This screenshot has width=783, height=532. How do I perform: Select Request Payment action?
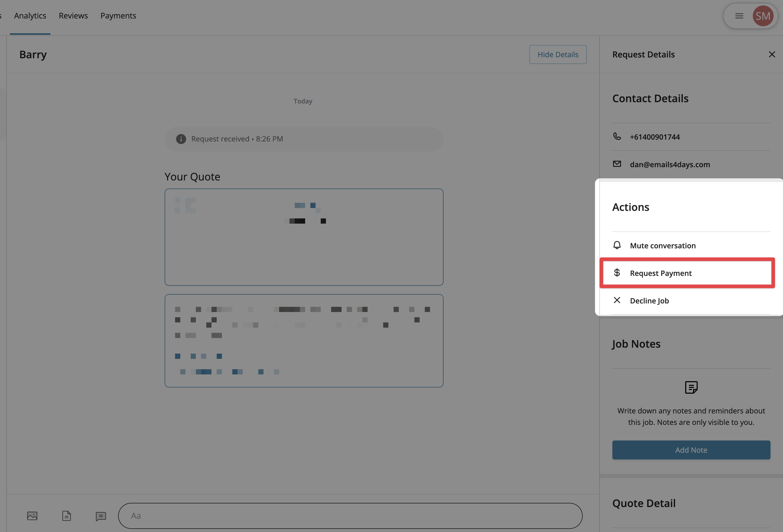tap(661, 273)
